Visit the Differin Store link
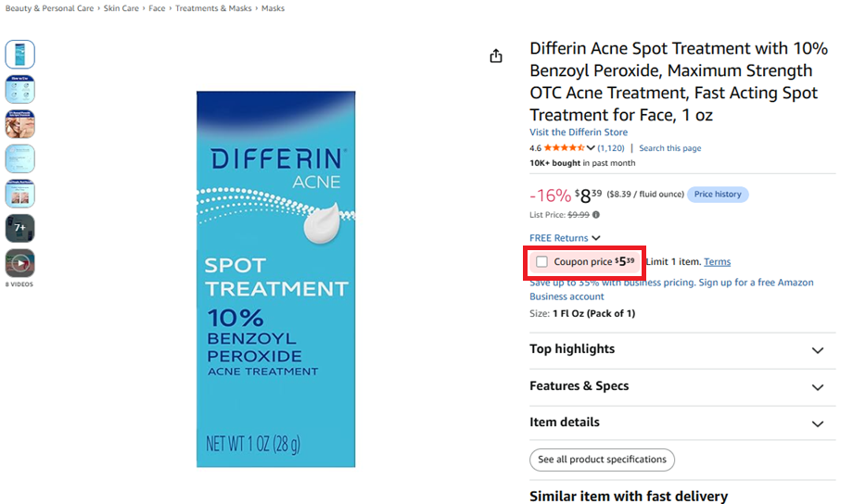 click(579, 132)
